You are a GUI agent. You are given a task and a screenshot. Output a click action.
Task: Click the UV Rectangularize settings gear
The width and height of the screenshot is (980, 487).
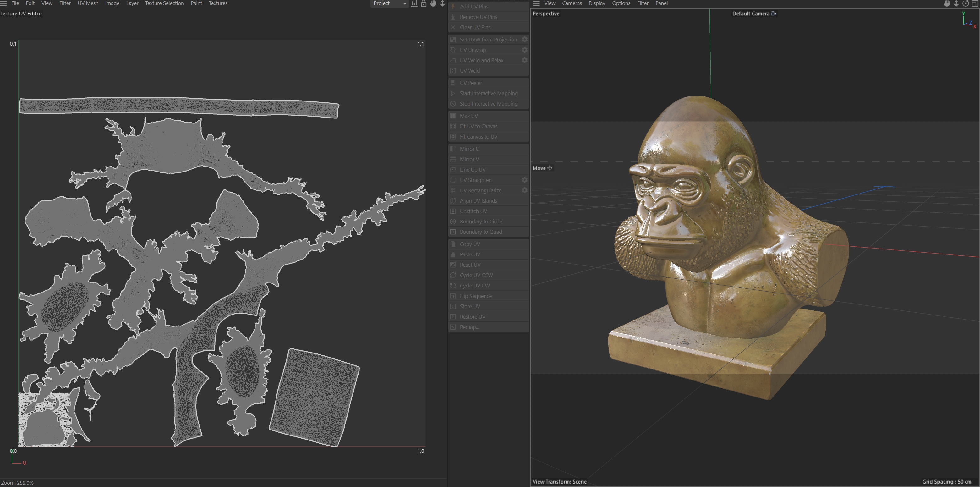click(524, 190)
